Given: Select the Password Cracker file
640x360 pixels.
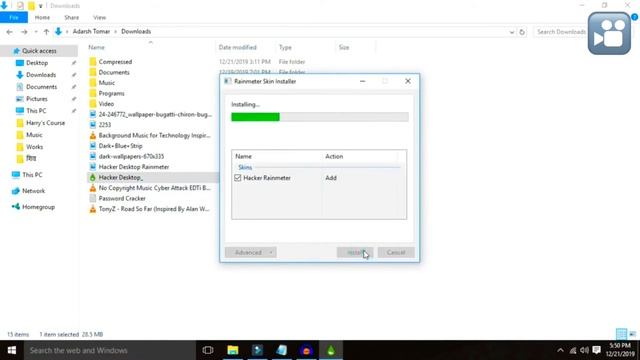Looking at the screenshot, I should (x=122, y=198).
